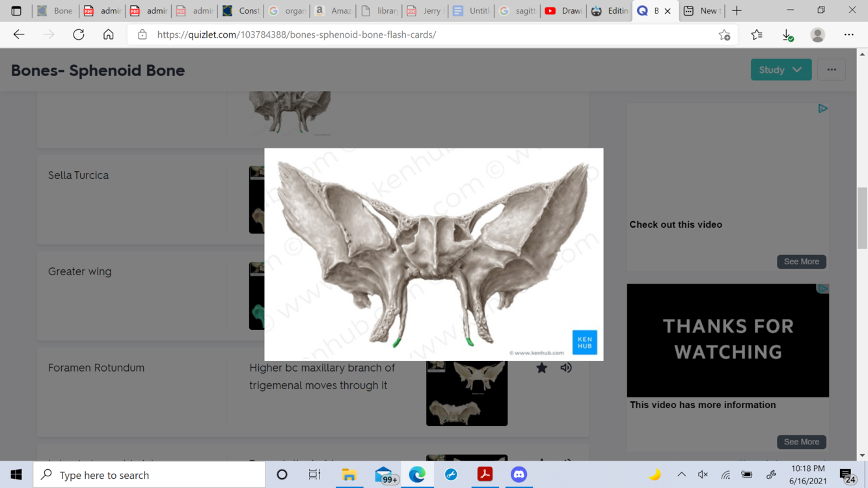Switch to the Editin tab
The height and width of the screenshot is (488, 868).
[610, 11]
